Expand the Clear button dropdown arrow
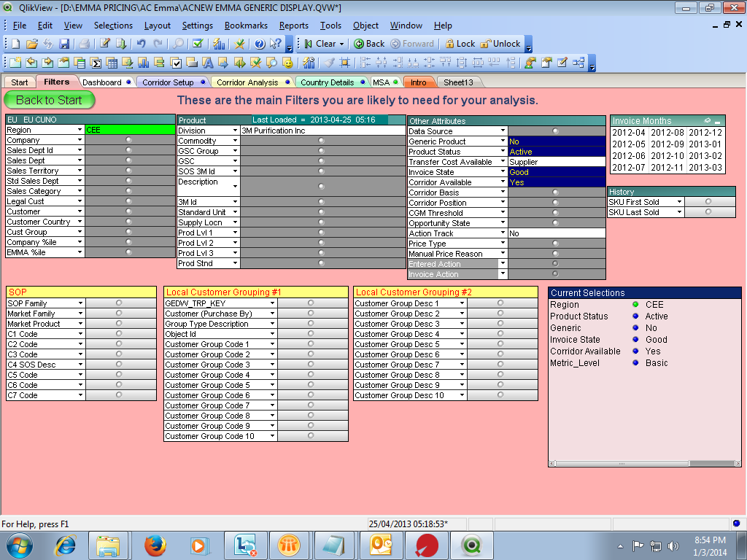747x560 pixels. pos(341,44)
